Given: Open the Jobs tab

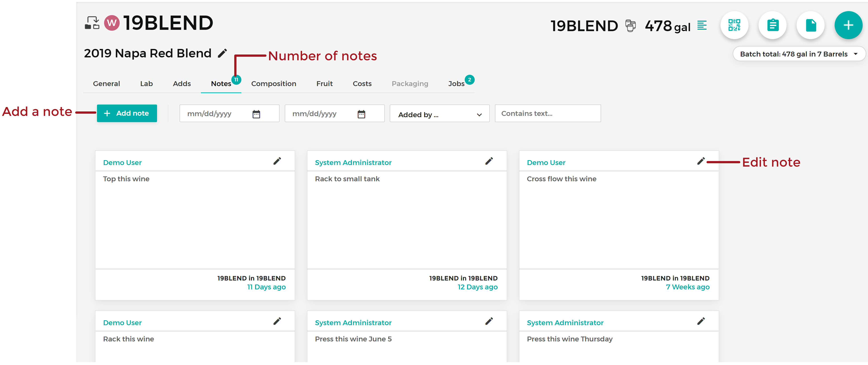Looking at the screenshot, I should pyautogui.click(x=456, y=84).
